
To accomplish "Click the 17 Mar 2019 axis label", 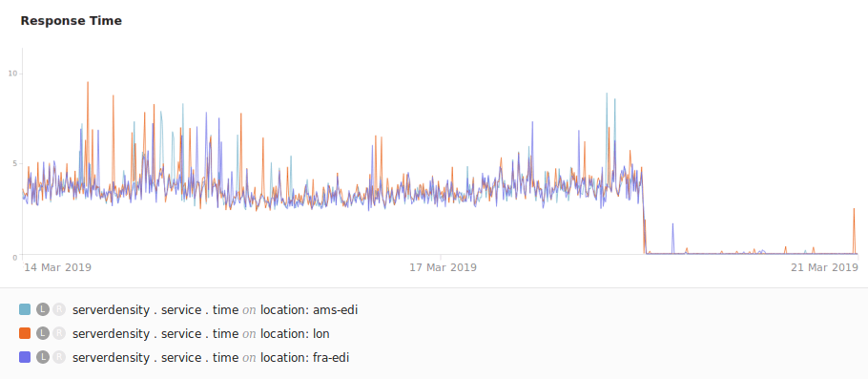I will [x=443, y=267].
